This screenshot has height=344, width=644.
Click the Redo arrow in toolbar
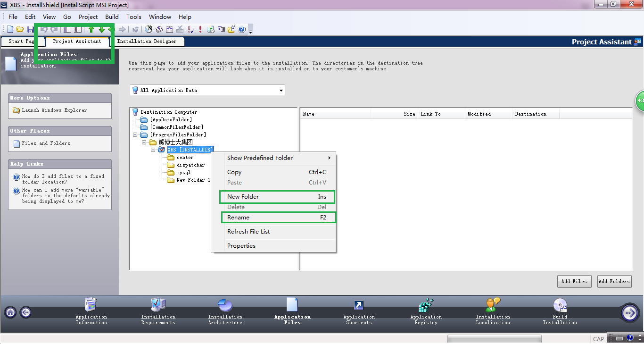click(54, 29)
